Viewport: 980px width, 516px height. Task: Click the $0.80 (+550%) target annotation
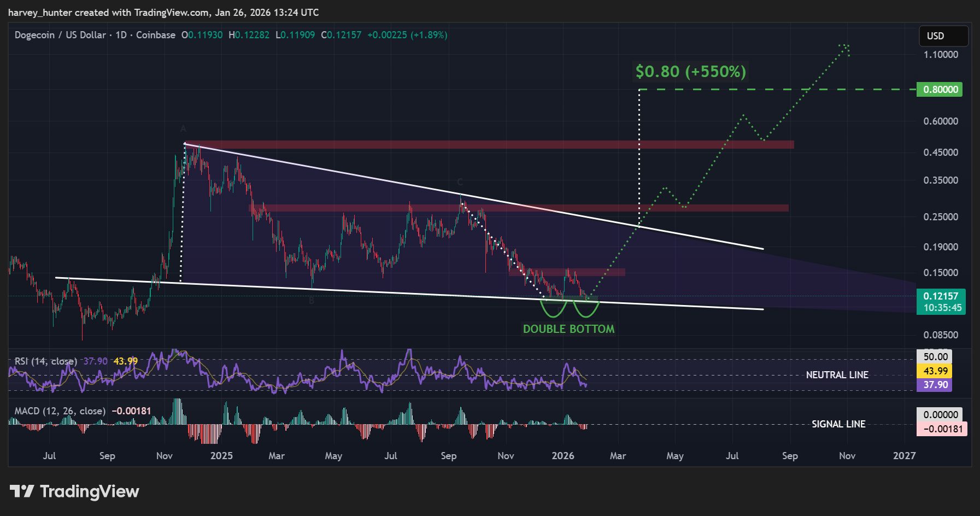pos(690,71)
